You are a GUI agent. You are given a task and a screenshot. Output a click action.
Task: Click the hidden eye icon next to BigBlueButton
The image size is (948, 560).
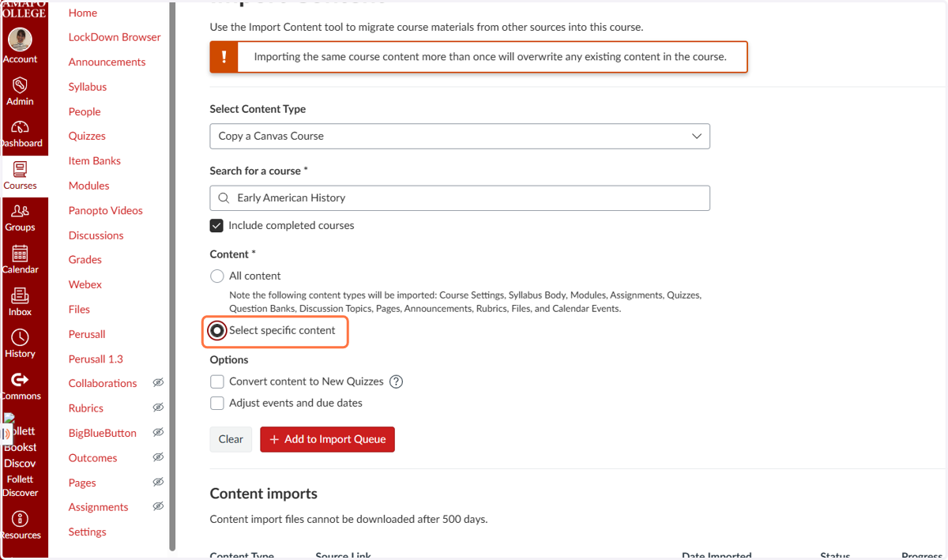coord(158,433)
